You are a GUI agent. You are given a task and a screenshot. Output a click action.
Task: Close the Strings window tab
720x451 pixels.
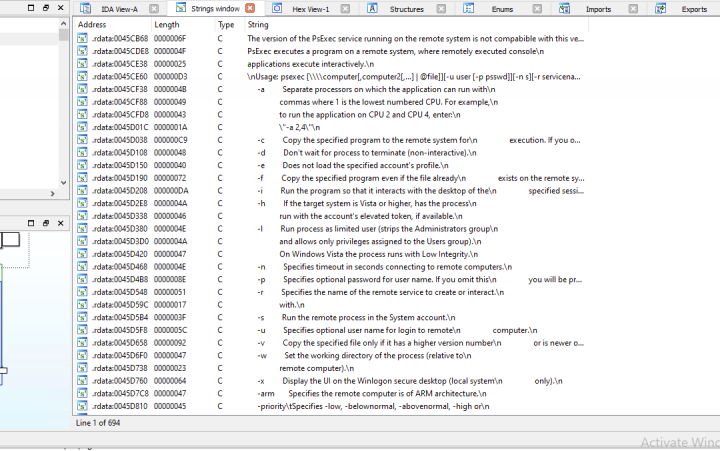(x=250, y=8)
